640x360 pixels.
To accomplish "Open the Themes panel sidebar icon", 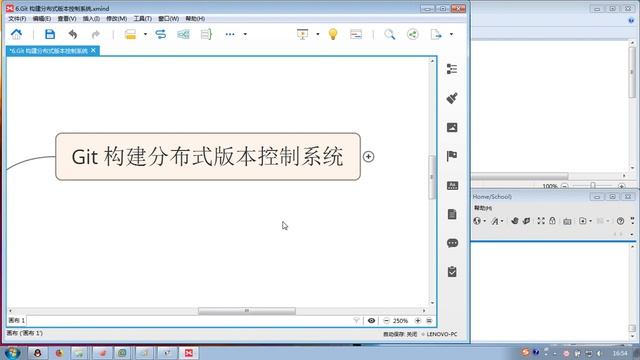I will pos(452,186).
